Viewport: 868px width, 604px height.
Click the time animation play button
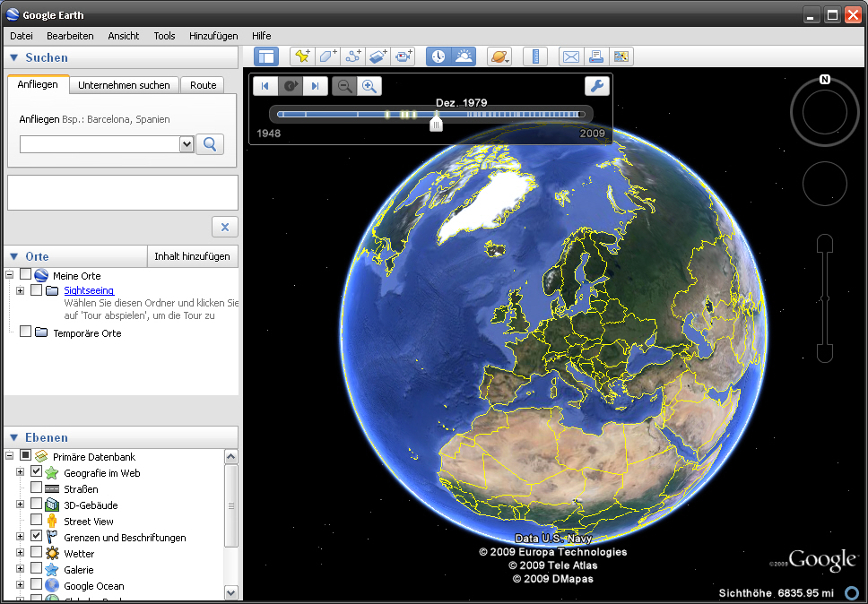click(x=290, y=86)
